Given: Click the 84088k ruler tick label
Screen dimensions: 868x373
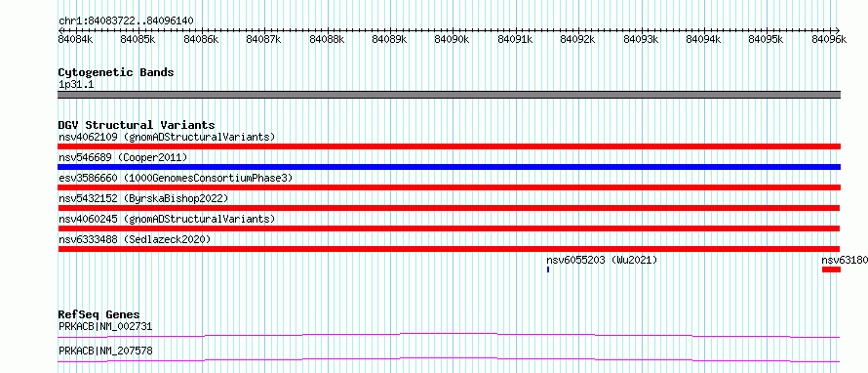Looking at the screenshot, I should point(327,39).
